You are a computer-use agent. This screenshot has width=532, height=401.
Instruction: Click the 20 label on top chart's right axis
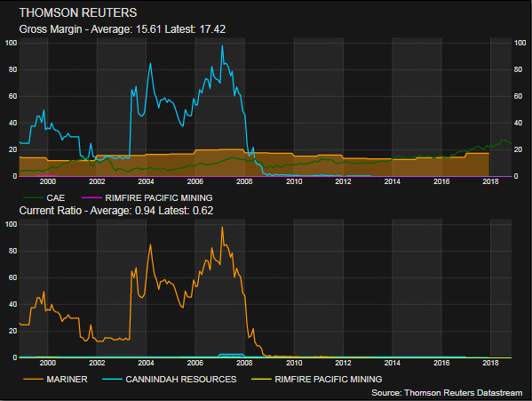coord(518,149)
